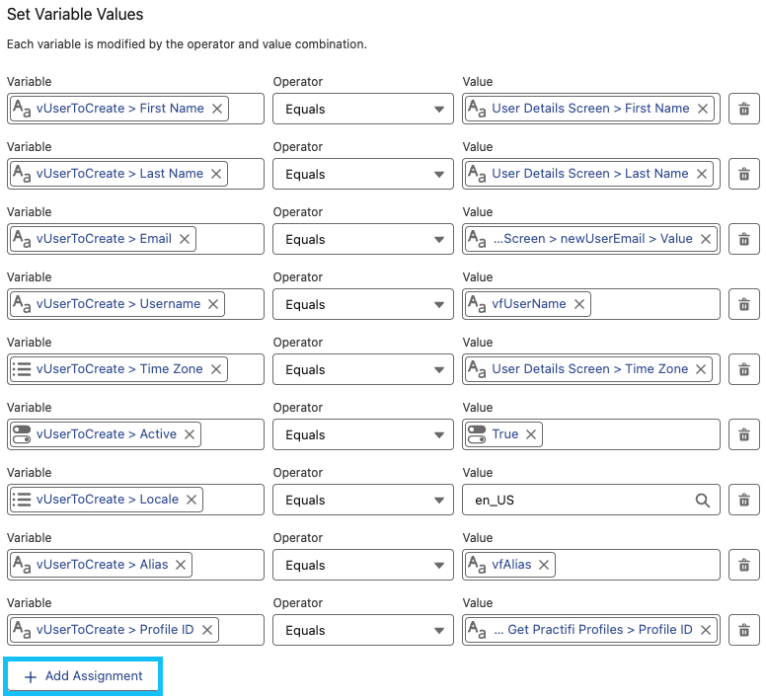The width and height of the screenshot is (766, 700).
Task: Click Add Assignment button
Action: click(84, 676)
